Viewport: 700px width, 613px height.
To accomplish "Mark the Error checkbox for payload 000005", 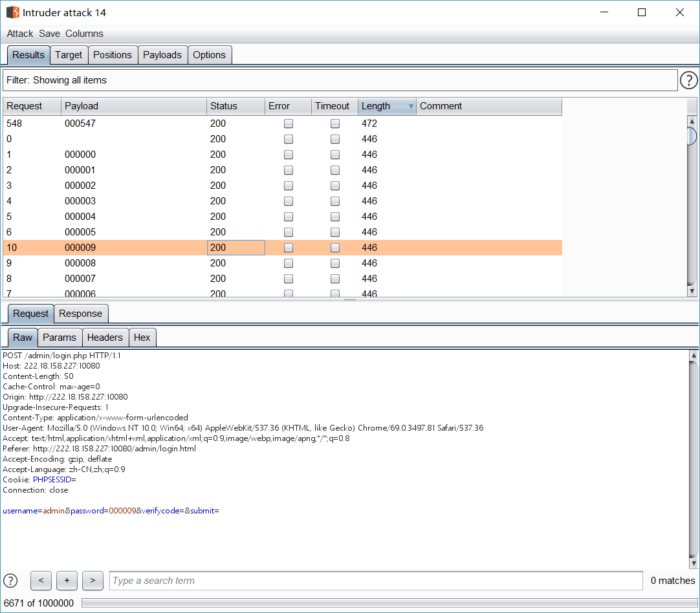I will (289, 232).
